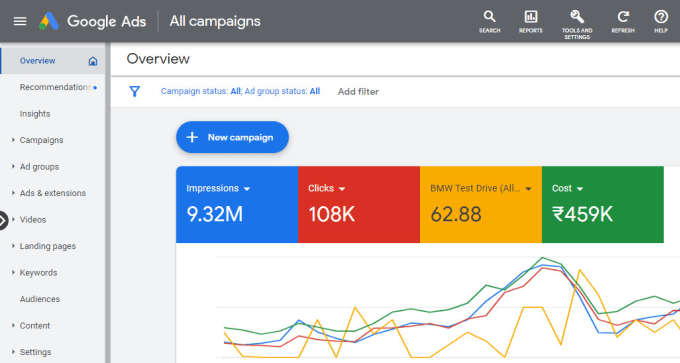Select the yellow card value 62.88
Screen dimensions: 680x363
pyautogui.click(x=456, y=214)
